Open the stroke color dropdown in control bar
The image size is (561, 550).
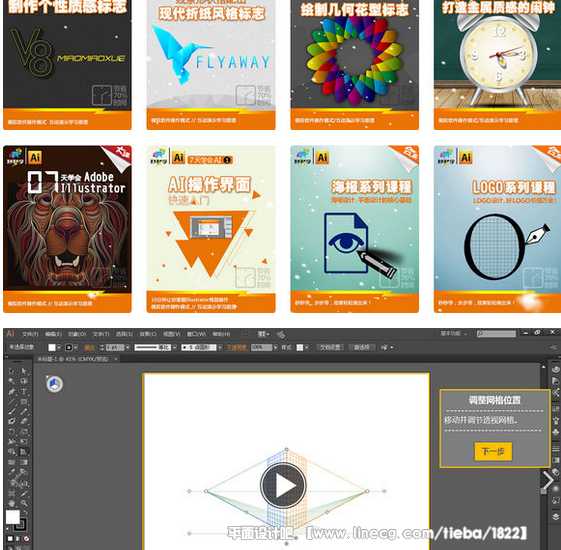pos(76,347)
